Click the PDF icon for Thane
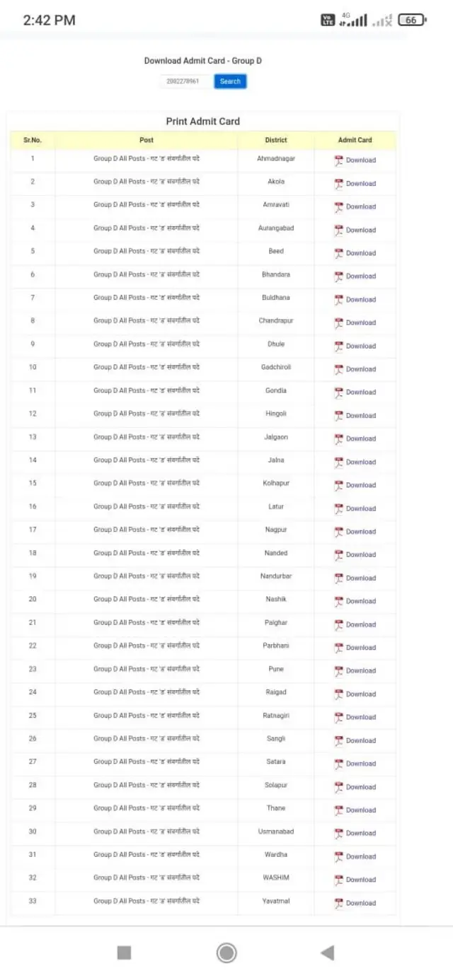 (x=338, y=810)
